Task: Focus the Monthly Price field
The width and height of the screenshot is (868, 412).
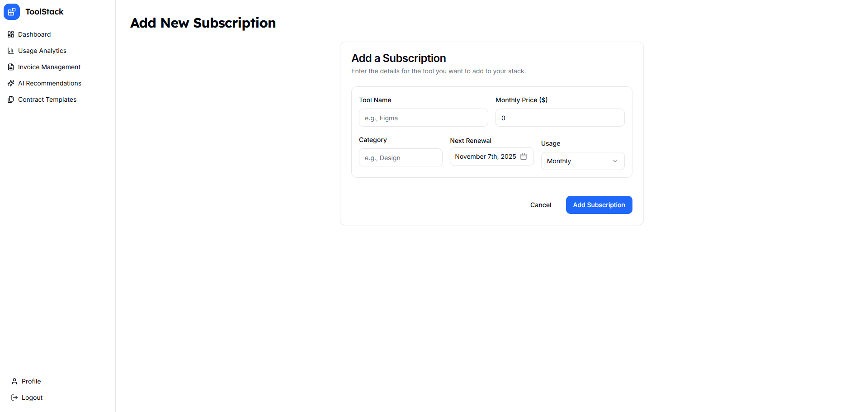Action: [x=560, y=118]
